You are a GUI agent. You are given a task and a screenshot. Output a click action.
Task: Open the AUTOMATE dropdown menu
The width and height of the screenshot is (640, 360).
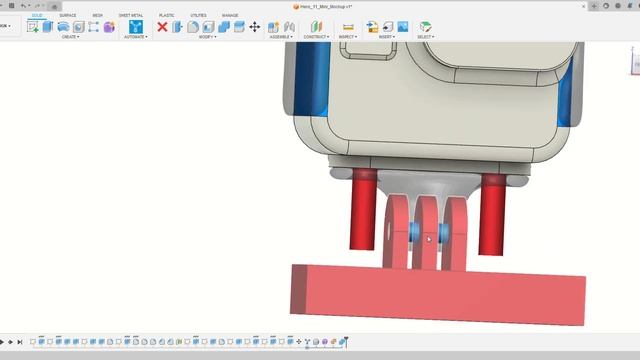[x=136, y=37]
